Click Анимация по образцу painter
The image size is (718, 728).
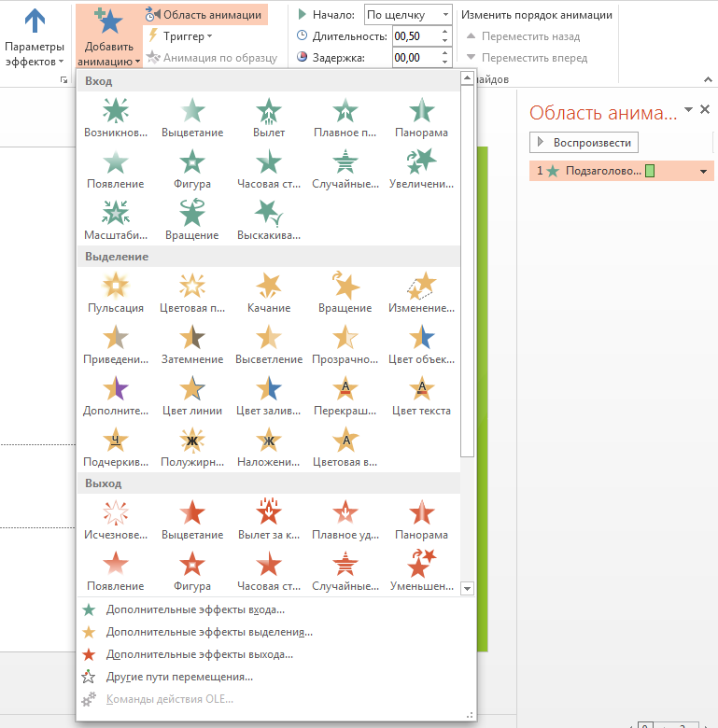[212, 58]
